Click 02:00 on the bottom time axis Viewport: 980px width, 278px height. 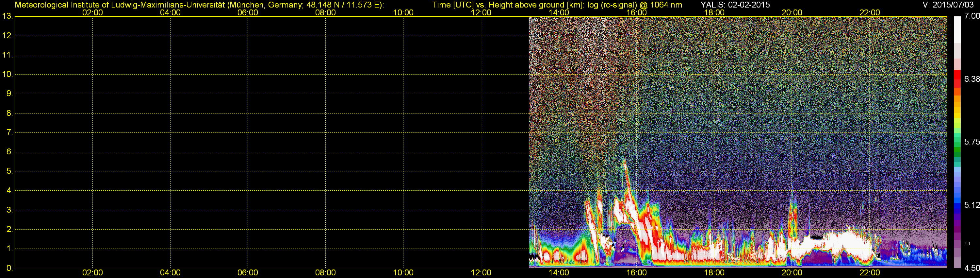coord(92,273)
